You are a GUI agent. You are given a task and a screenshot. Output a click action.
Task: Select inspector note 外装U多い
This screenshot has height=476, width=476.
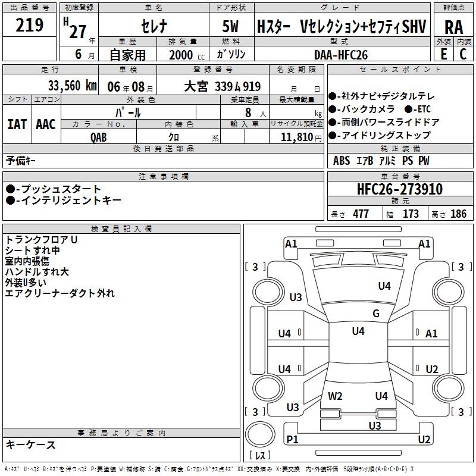click(26, 283)
